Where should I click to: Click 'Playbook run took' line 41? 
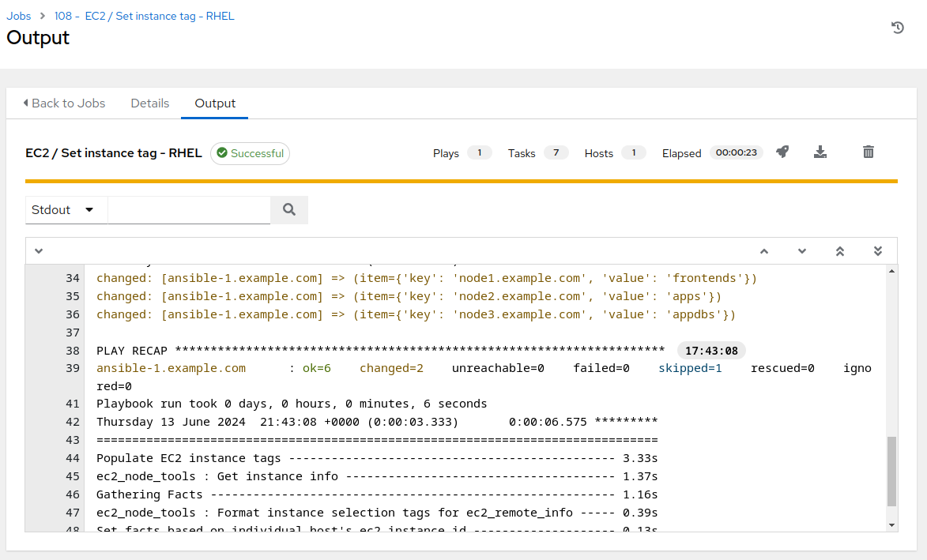tap(292, 404)
